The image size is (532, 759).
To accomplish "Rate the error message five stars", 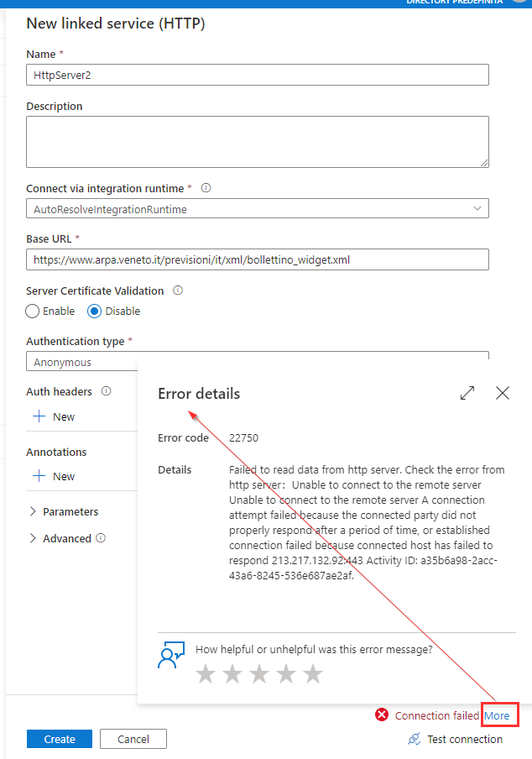I will coord(313,673).
